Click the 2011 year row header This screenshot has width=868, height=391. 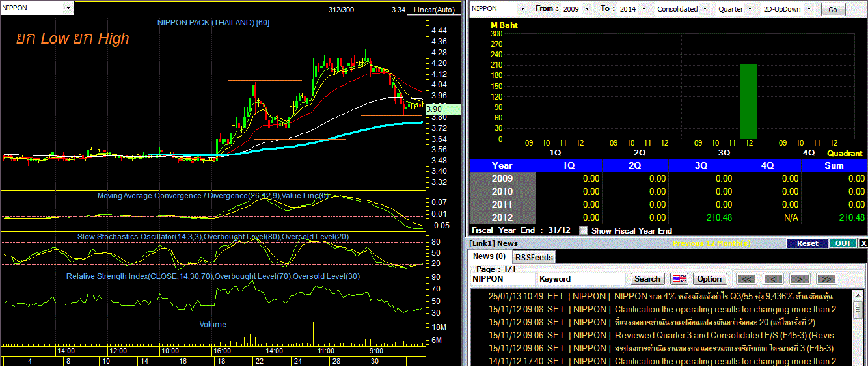(x=502, y=204)
